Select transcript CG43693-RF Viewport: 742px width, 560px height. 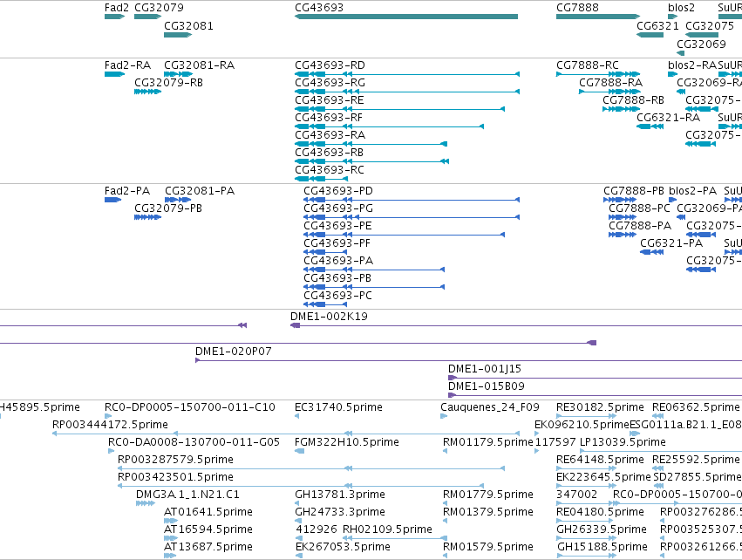tap(389, 126)
